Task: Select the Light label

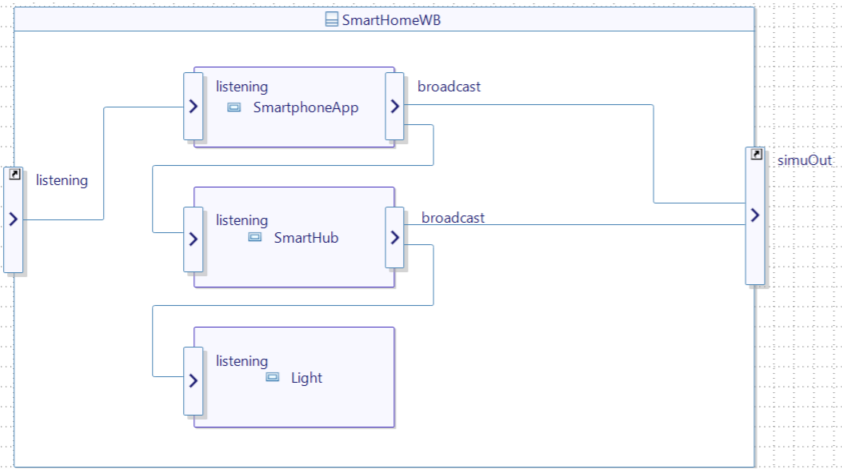Action: pos(306,378)
